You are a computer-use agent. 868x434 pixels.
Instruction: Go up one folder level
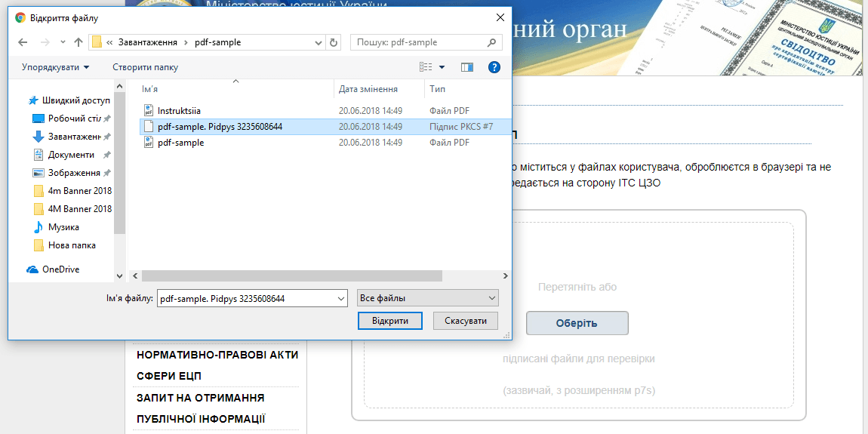click(x=78, y=42)
